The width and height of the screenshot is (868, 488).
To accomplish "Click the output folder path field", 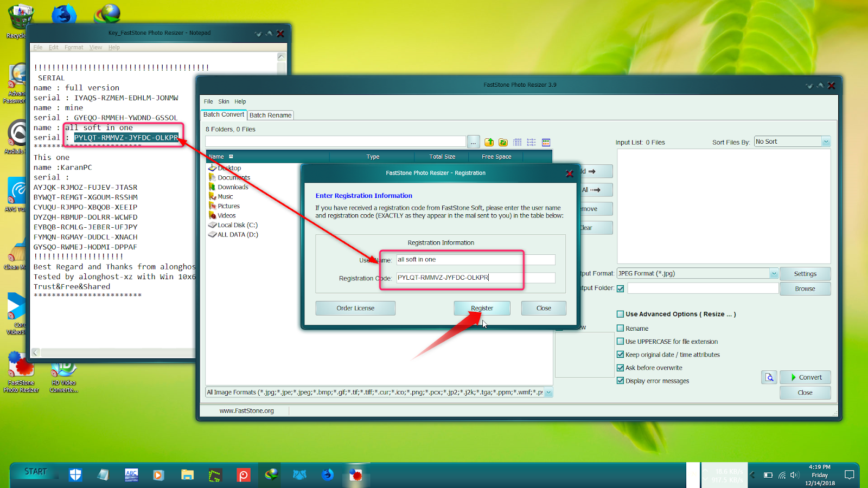I will (x=703, y=288).
